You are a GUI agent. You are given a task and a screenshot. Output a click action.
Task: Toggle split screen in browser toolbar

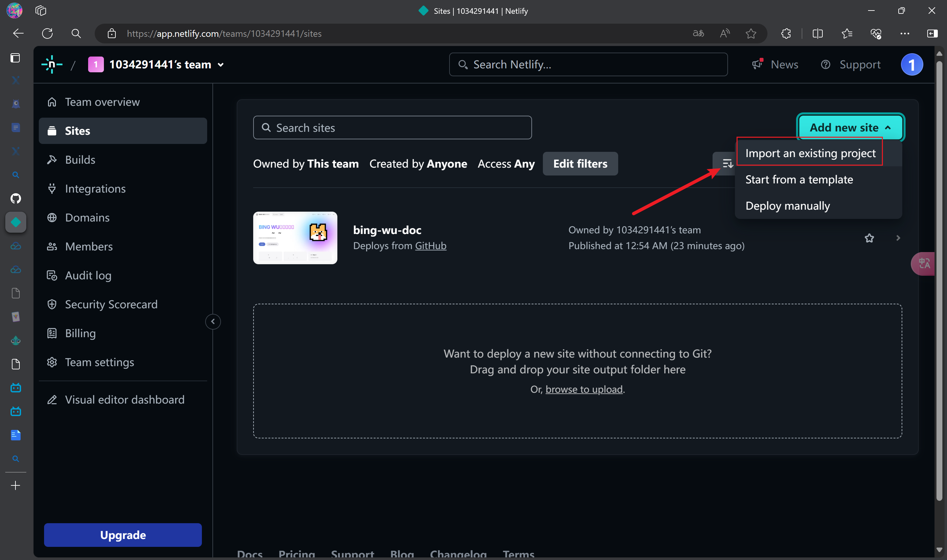[817, 34]
